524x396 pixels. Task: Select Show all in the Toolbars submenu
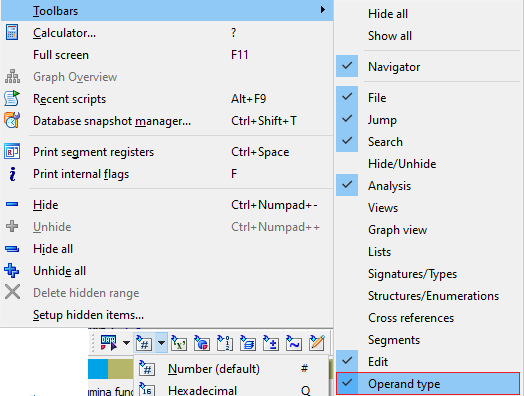click(x=428, y=36)
